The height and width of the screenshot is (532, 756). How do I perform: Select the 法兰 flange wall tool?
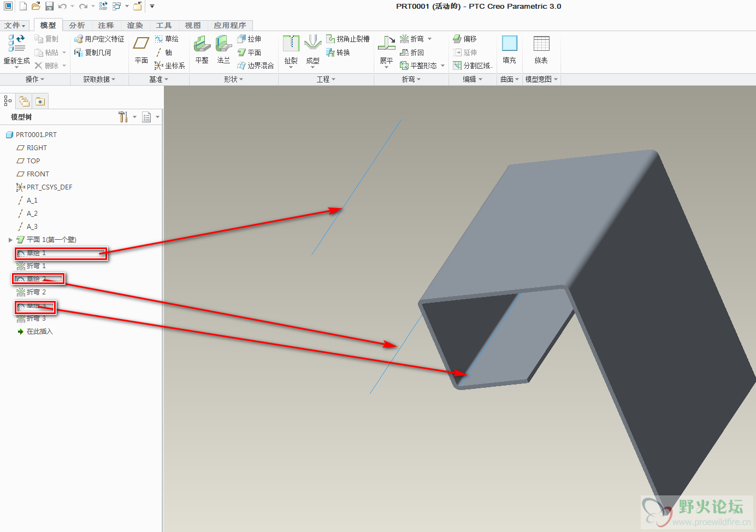pos(223,50)
